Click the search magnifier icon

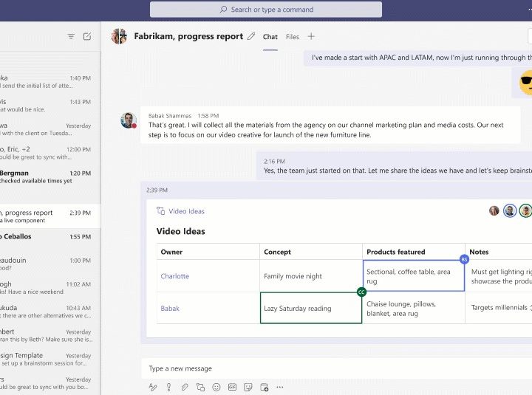(x=223, y=9)
